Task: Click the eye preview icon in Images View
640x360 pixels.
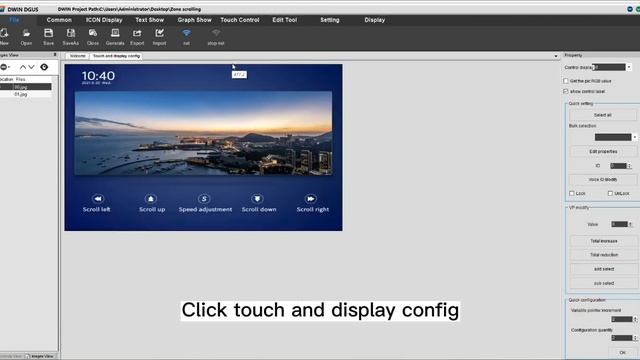Action: point(44,67)
